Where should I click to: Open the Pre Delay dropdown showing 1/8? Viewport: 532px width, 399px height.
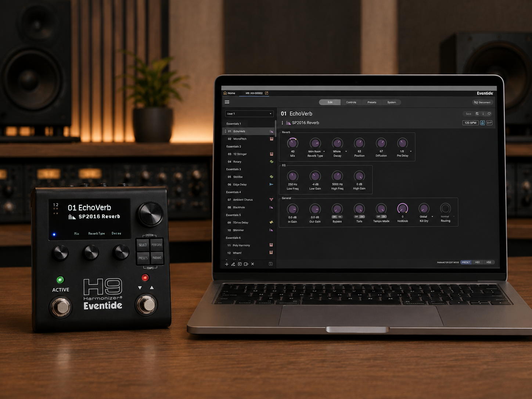[405, 151]
